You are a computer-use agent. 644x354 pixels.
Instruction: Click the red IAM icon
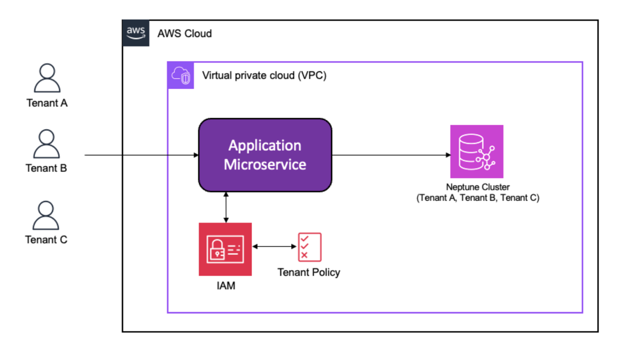tap(225, 249)
